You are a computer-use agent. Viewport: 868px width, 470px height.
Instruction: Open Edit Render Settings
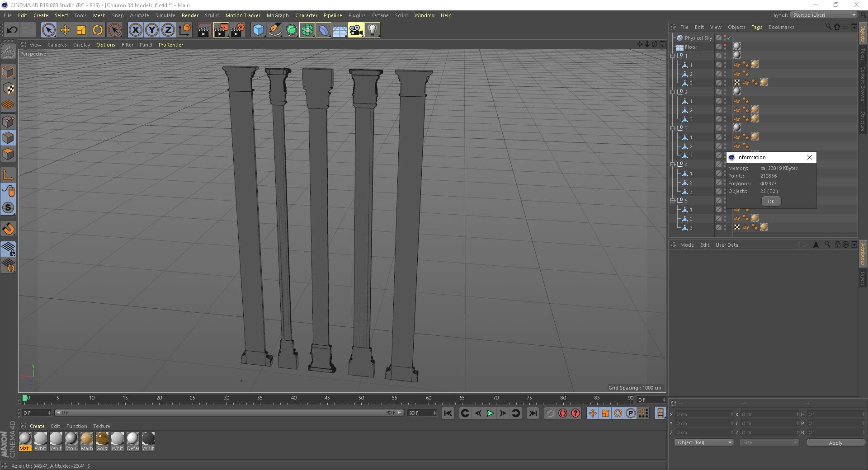tap(238, 30)
